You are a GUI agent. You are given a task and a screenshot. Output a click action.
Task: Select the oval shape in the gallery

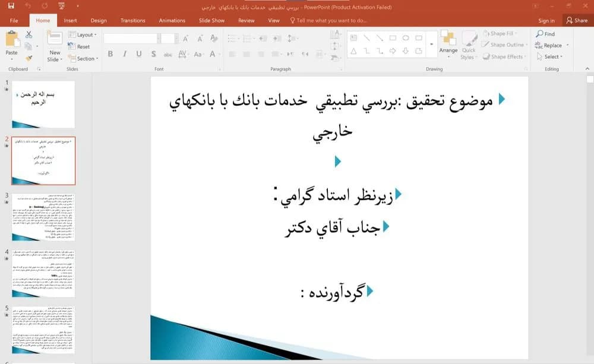click(406, 38)
